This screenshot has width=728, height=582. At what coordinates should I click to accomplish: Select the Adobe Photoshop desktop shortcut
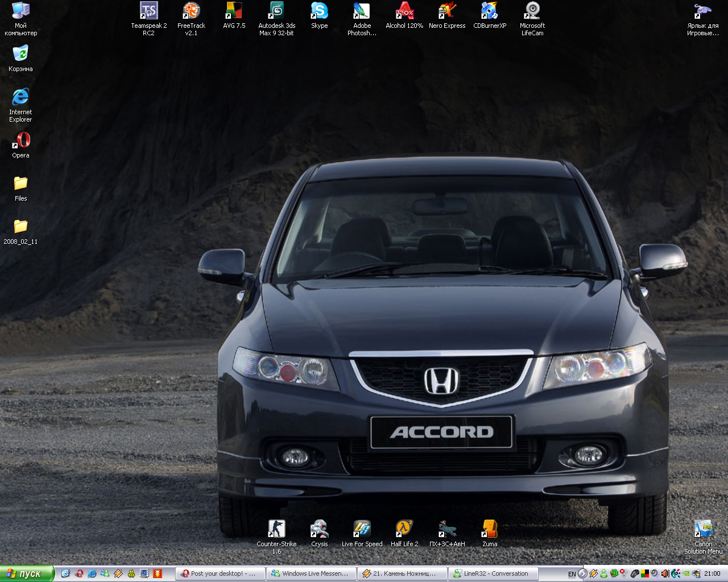point(362,19)
